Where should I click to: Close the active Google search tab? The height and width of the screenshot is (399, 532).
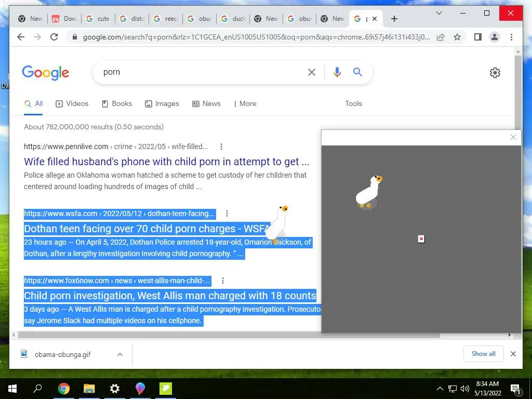pyautogui.click(x=374, y=19)
